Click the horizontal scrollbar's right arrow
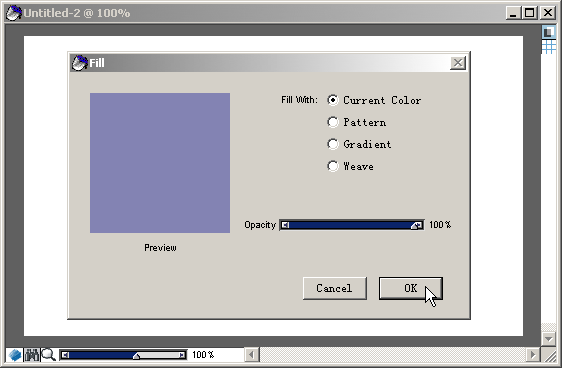The width and height of the screenshot is (562, 368). tap(532, 355)
